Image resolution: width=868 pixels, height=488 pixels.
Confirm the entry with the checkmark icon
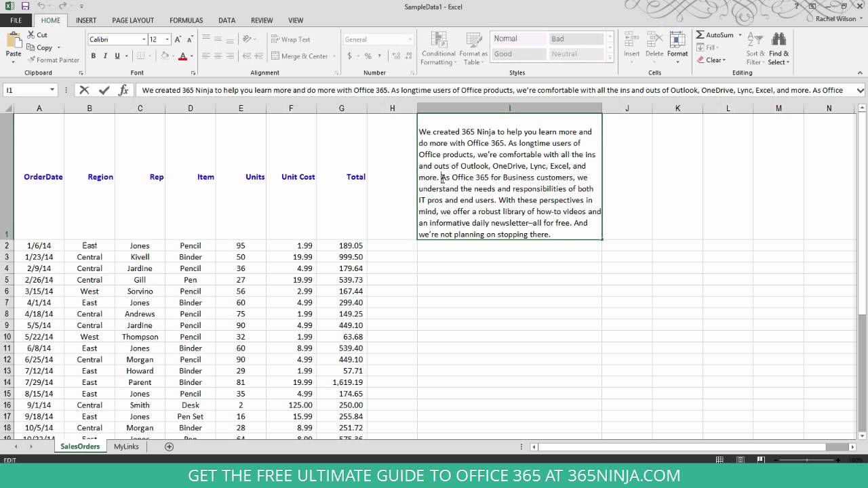(104, 89)
